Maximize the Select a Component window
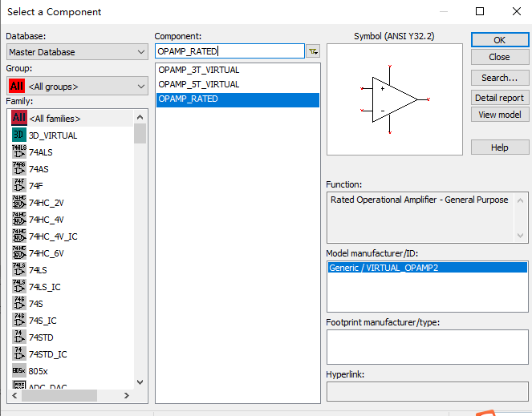This screenshot has height=416, width=532. pyautogui.click(x=480, y=11)
